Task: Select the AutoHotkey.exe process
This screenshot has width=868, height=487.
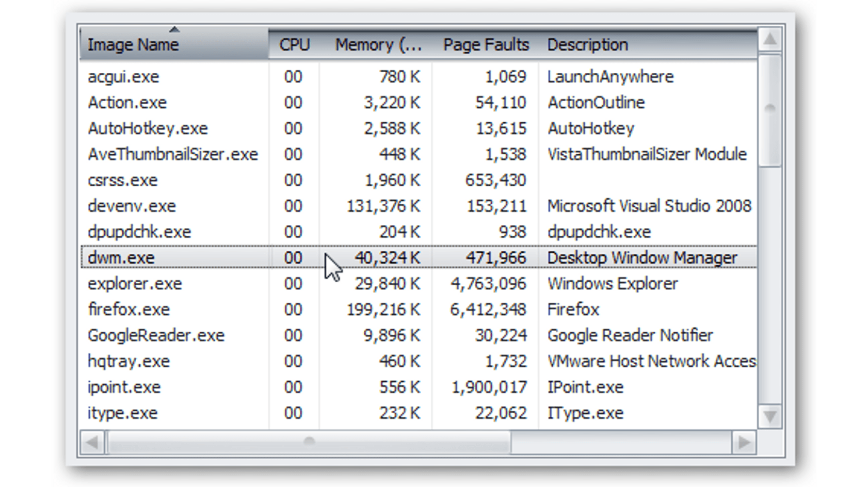Action: (148, 128)
